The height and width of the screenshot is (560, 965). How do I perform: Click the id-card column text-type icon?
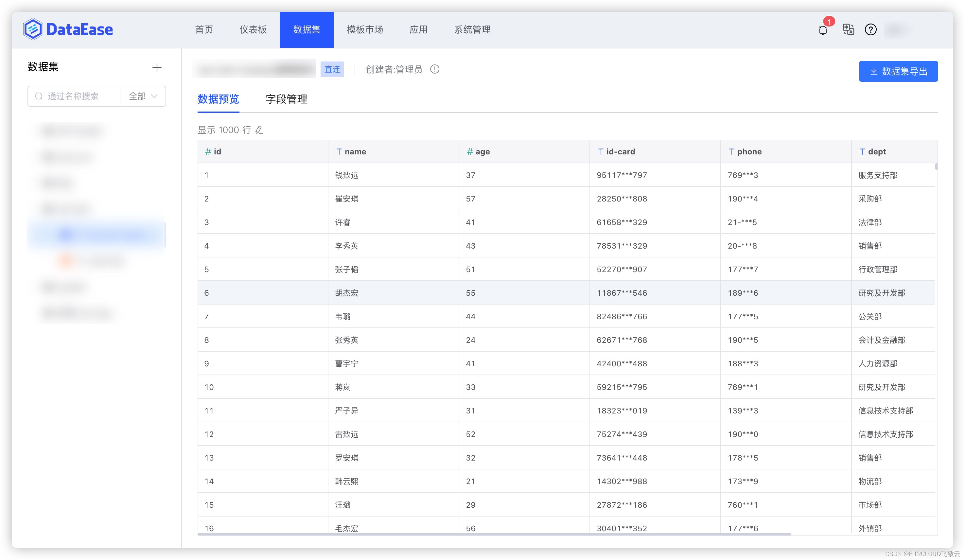601,152
